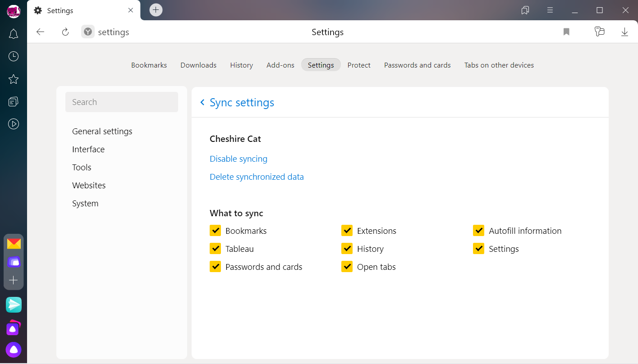Uncheck Passwords and cards sync checkbox
The image size is (638, 364).
pyautogui.click(x=215, y=267)
